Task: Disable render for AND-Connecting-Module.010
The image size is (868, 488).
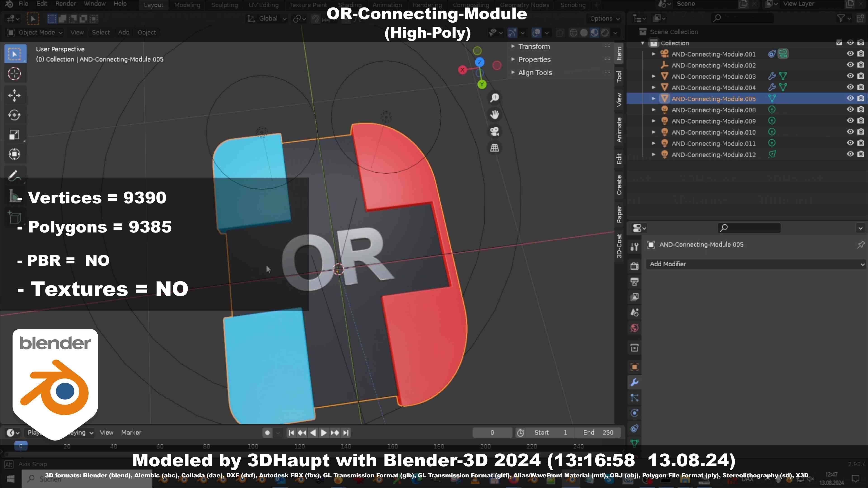Action: [x=861, y=132]
